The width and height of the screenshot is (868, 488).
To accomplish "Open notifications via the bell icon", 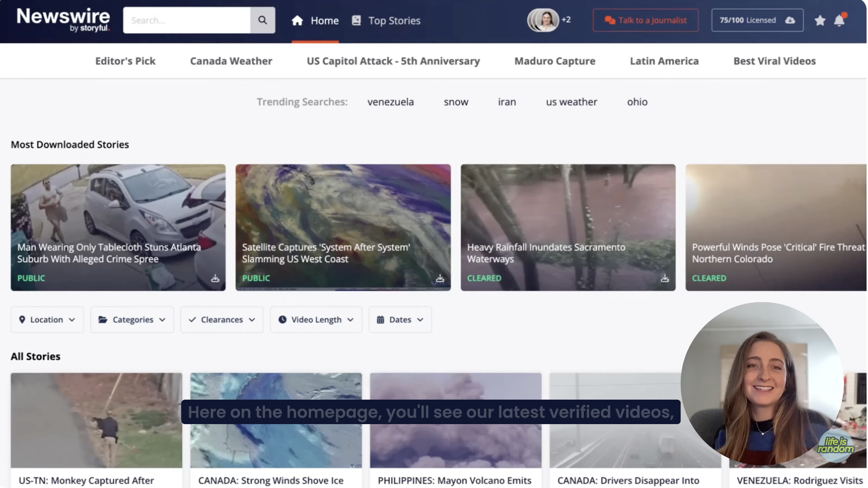I will [839, 21].
